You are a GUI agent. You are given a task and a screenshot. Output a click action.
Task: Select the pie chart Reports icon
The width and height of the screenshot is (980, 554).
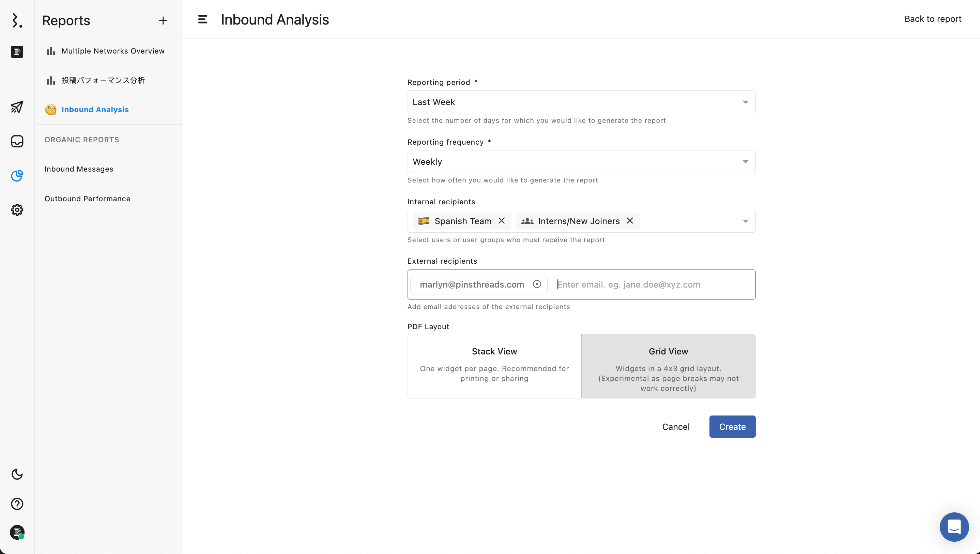coord(17,176)
